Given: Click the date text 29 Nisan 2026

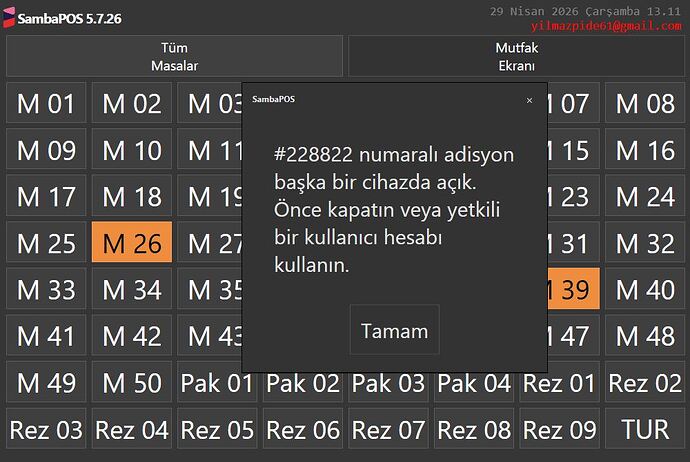Looking at the screenshot, I should tap(535, 11).
